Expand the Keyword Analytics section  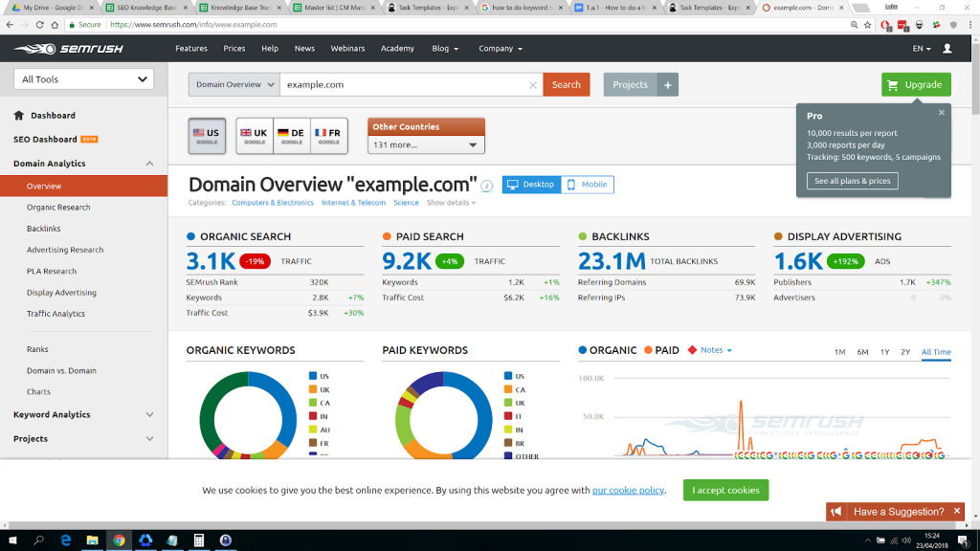[149, 415]
